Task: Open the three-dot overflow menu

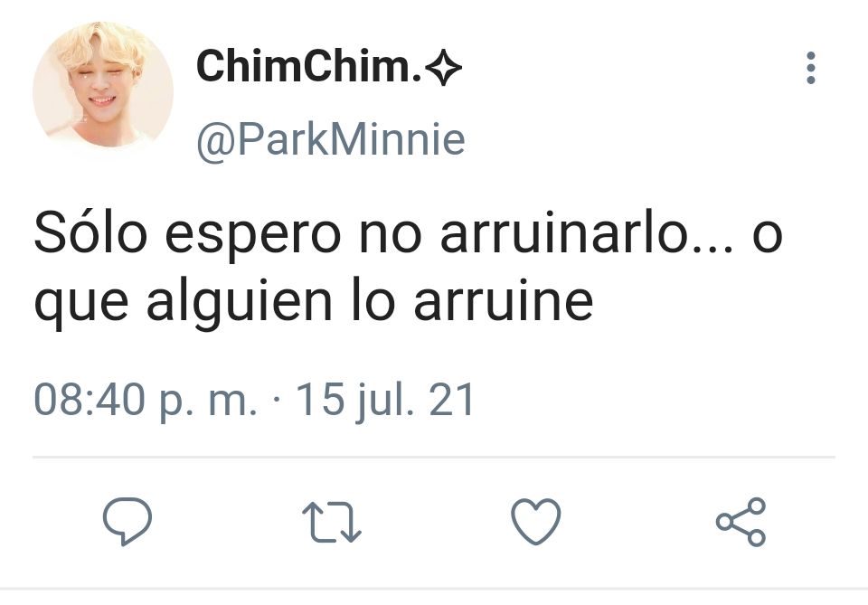Action: click(810, 68)
